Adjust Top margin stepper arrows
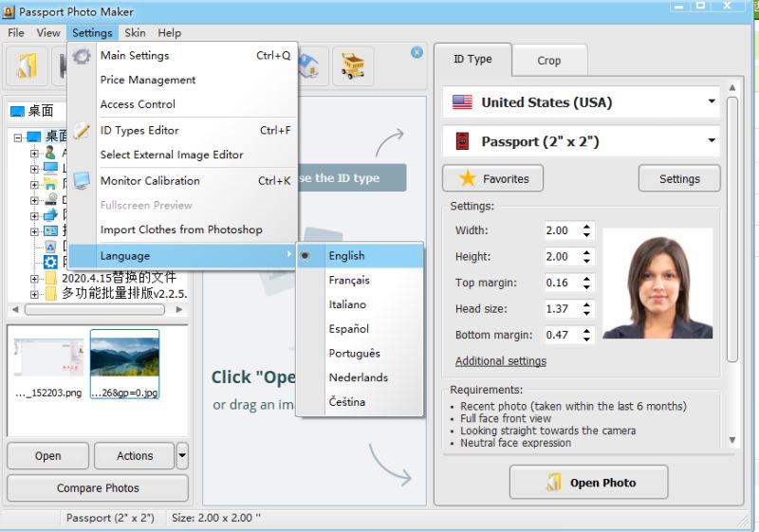Viewport: 759px width, 532px height. pyautogui.click(x=586, y=283)
